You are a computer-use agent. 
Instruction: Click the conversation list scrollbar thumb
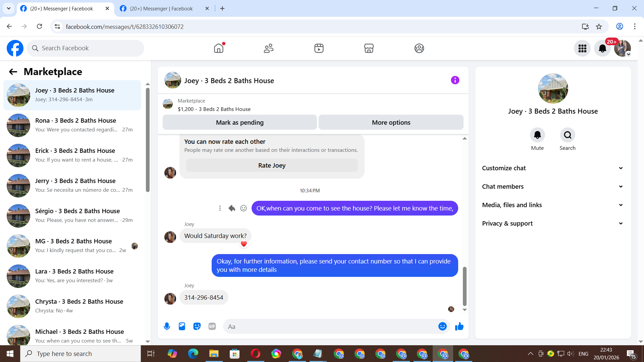[148, 140]
